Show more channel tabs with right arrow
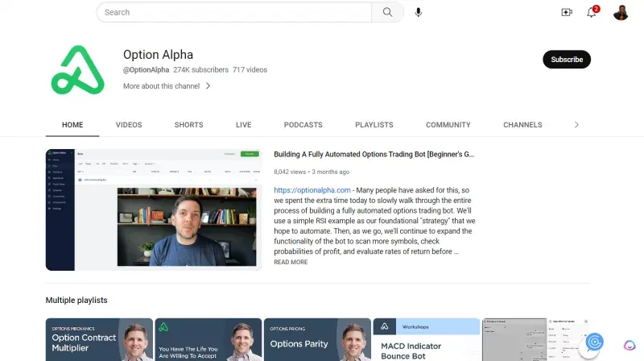The width and height of the screenshot is (644, 361). point(576,125)
